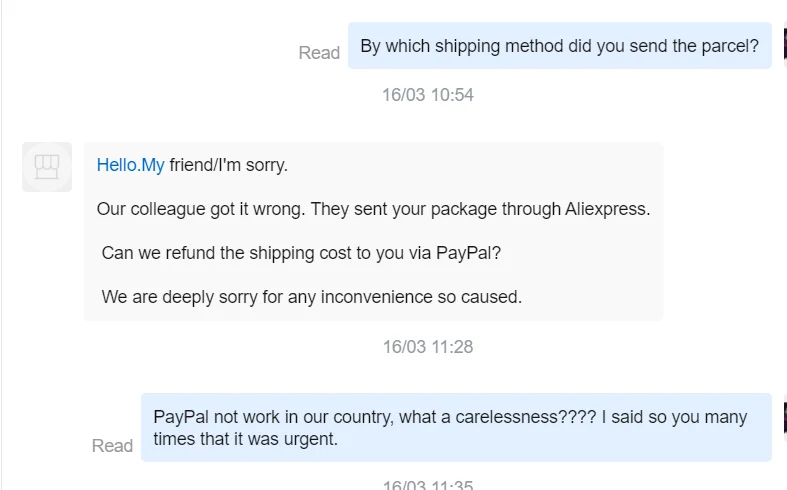Click the Read status beside the shipping question

pyautogui.click(x=319, y=53)
